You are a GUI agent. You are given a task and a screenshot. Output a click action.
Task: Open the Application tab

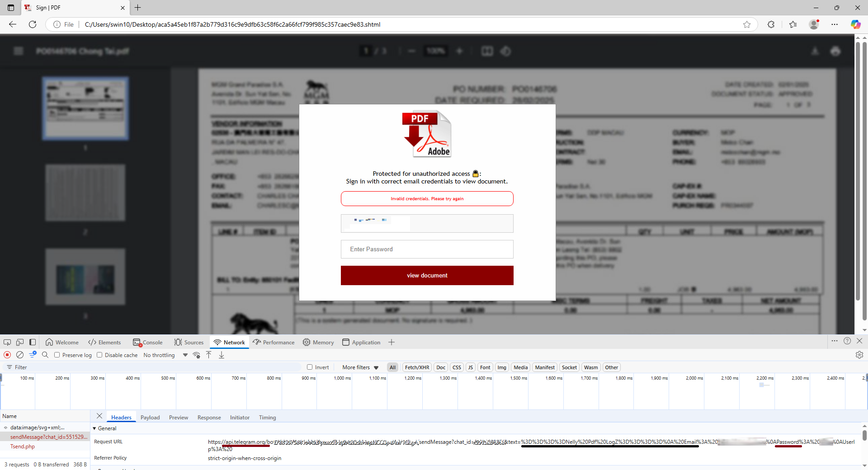361,342
